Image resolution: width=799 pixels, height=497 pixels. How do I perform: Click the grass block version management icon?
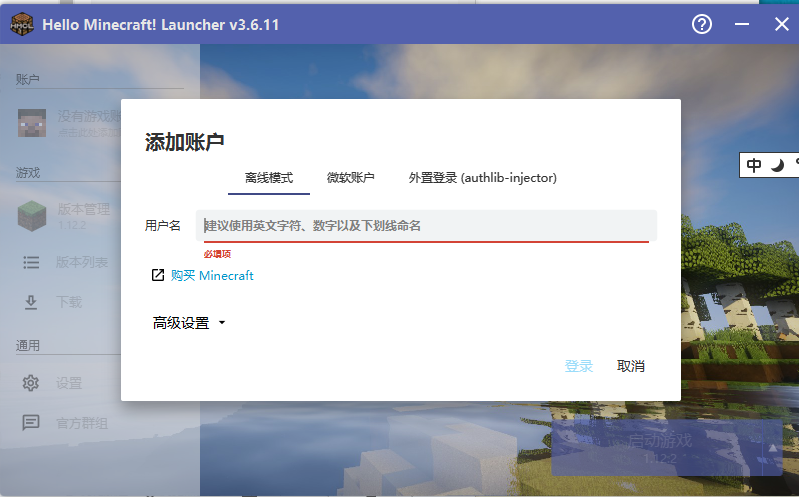tap(32, 215)
